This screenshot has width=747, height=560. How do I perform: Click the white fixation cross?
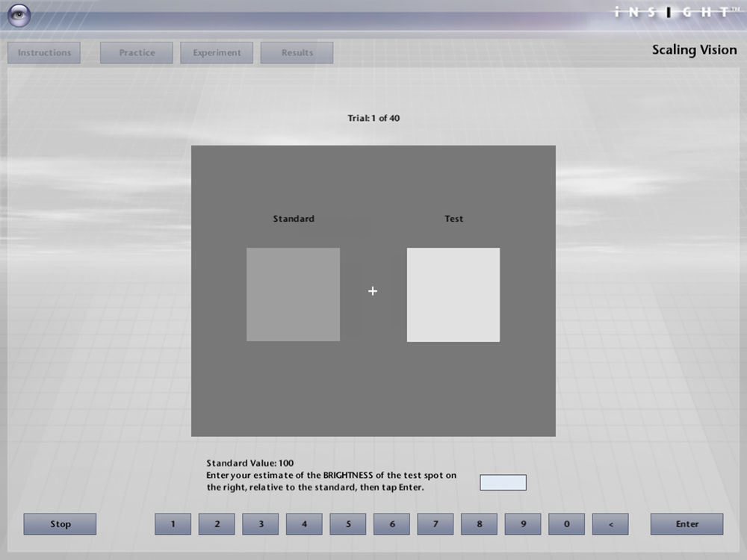click(373, 290)
